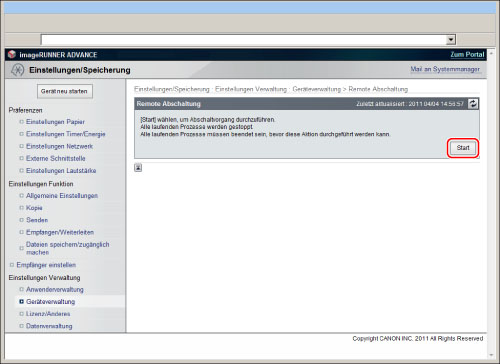
Task: Open Empfangen/Weiterleiten settings
Action: tap(60, 232)
